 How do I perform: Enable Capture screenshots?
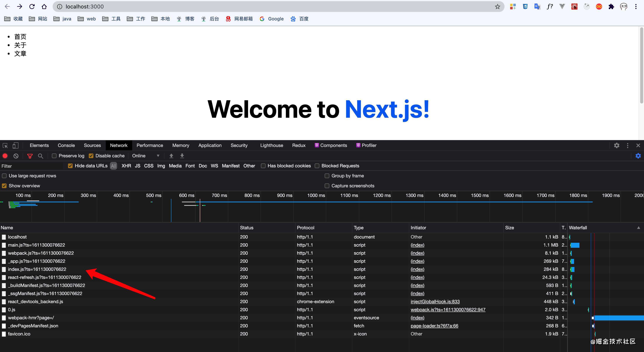coord(327,186)
